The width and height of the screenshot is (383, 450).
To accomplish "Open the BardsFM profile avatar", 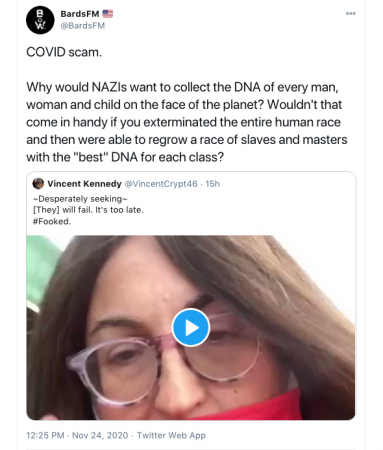I will (x=40, y=20).
